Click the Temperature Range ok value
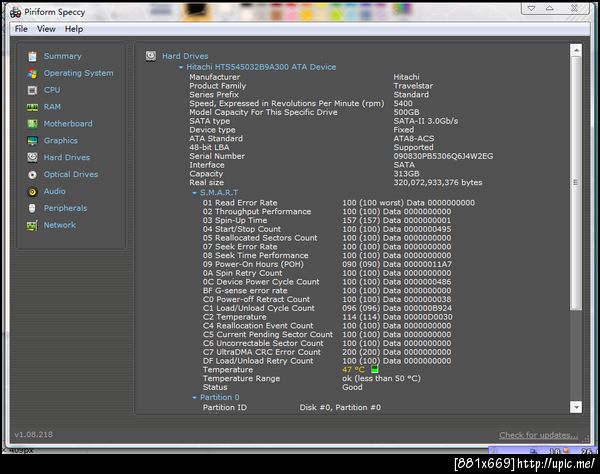The width and height of the screenshot is (600, 474). 381,378
